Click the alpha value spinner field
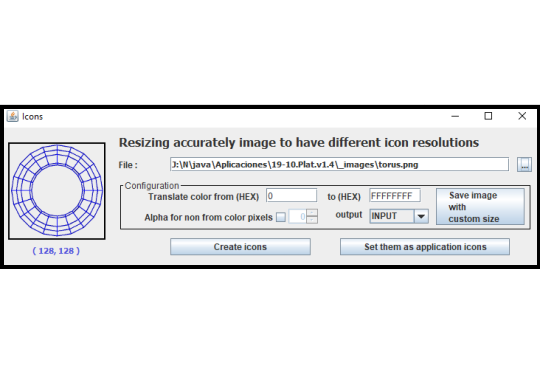Screen dimensions: 540x374 coord(298,216)
